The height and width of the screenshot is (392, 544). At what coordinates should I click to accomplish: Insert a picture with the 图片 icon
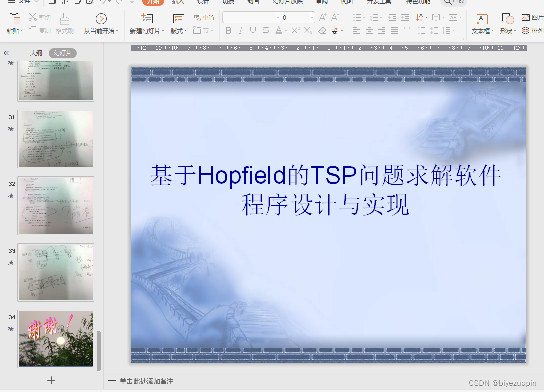(x=525, y=17)
